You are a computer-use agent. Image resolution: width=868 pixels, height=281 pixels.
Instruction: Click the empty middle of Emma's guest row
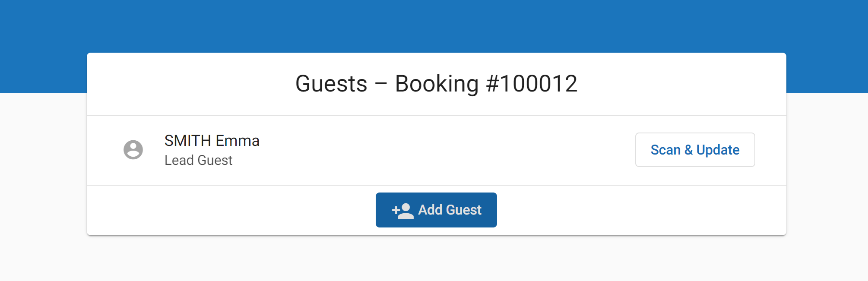point(432,150)
